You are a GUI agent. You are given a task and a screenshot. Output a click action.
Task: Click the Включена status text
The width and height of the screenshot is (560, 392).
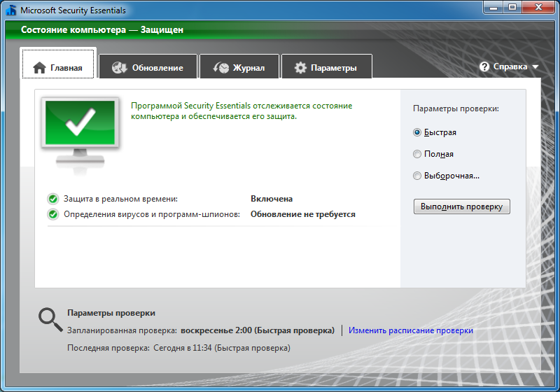point(272,199)
